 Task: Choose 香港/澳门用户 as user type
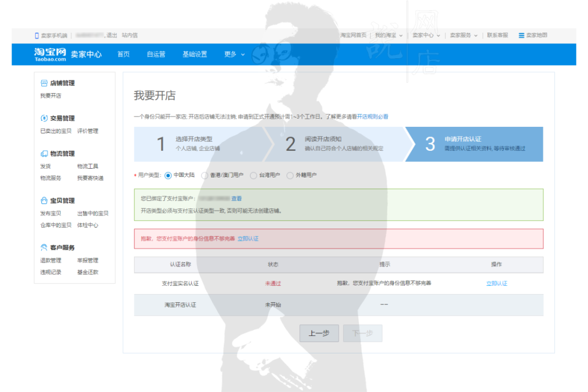click(206, 175)
